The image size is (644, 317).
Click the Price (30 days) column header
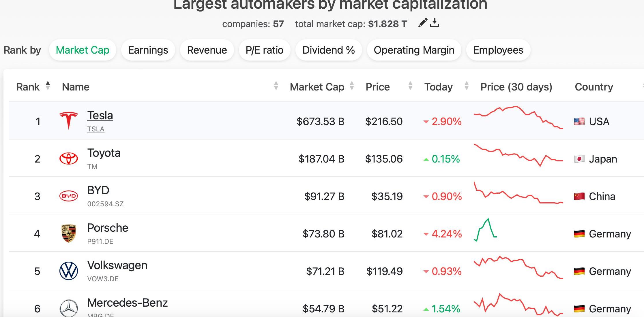pyautogui.click(x=516, y=87)
